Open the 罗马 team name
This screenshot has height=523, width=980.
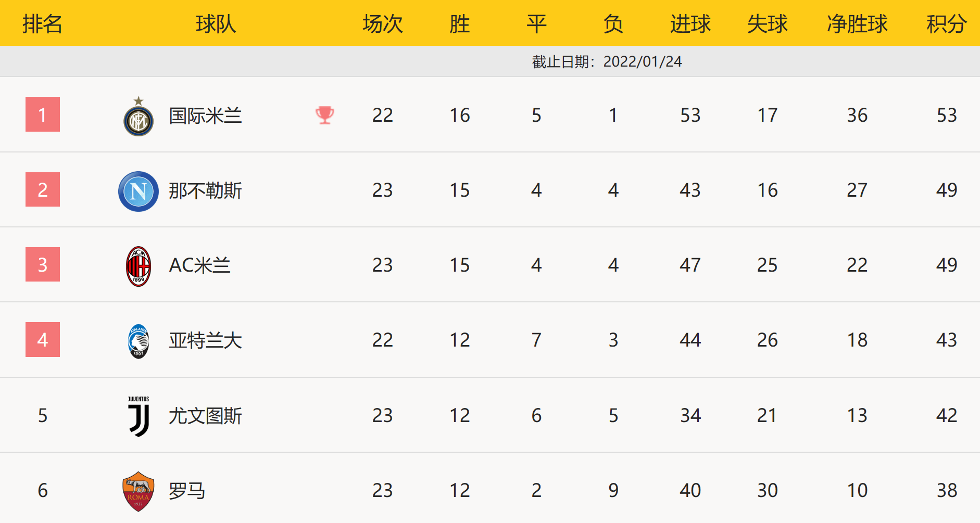(x=187, y=491)
